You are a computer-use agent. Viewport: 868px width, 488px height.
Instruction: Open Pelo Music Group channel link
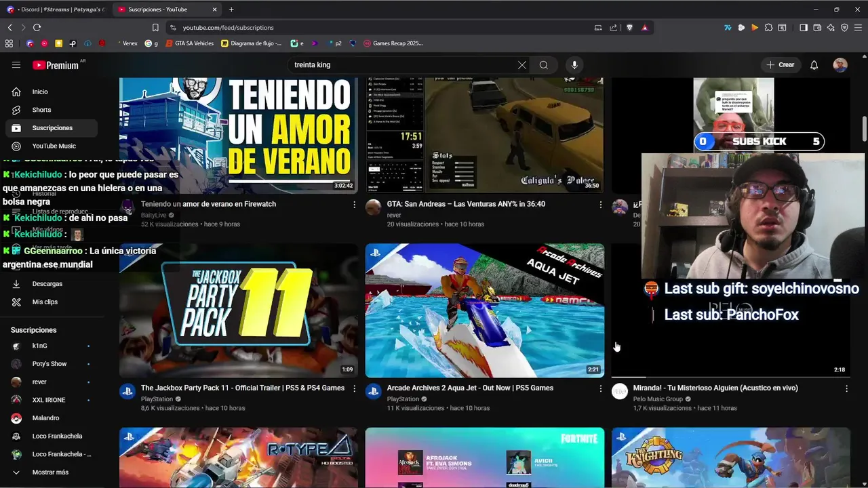click(658, 399)
